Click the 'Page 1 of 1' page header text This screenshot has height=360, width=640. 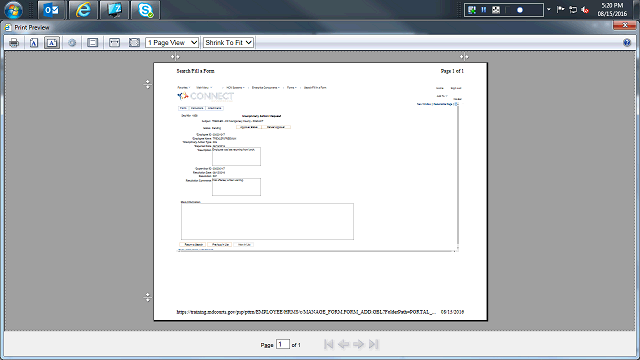(x=452, y=71)
